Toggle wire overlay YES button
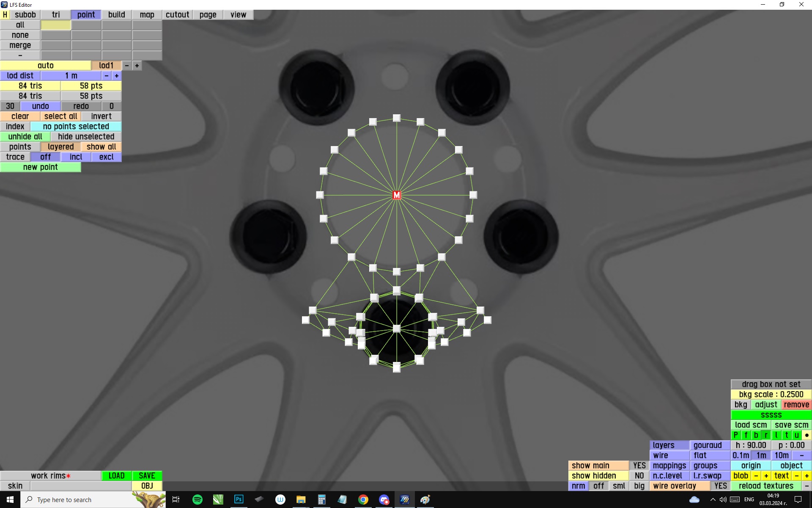The width and height of the screenshot is (812, 508). (x=720, y=486)
